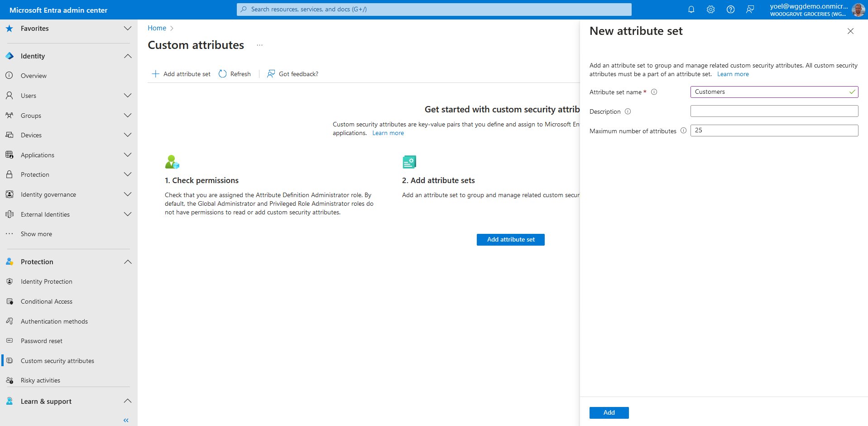This screenshot has width=868, height=426.
Task: Open Conditional Access in sidebar
Action: [x=46, y=301]
